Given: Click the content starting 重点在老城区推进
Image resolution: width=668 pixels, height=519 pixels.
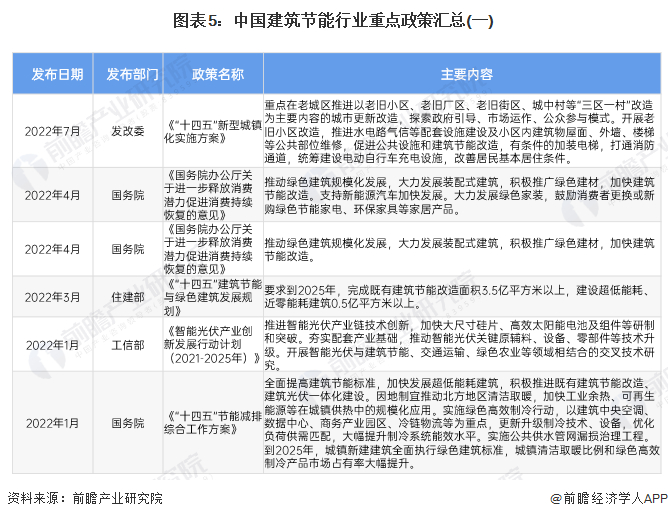Looking at the screenshot, I should click(x=459, y=131).
